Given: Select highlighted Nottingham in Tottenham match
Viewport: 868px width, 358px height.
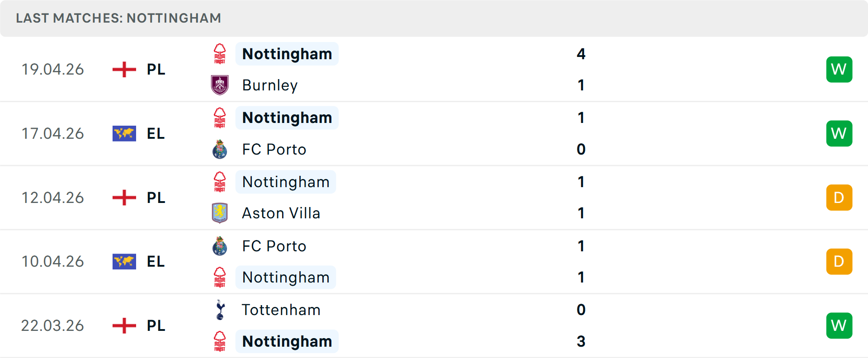Looking at the screenshot, I should pyautogui.click(x=287, y=341).
